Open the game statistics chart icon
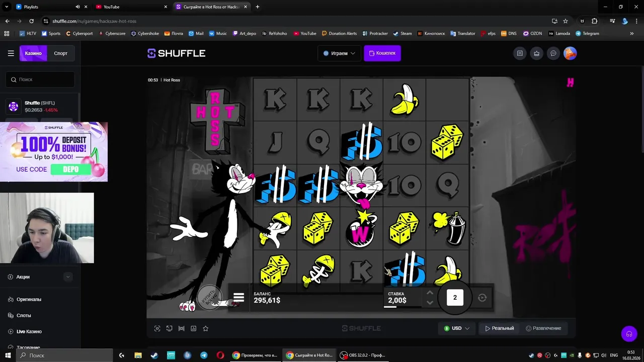Image resolution: width=644 pixels, height=362 pixels. [x=194, y=328]
